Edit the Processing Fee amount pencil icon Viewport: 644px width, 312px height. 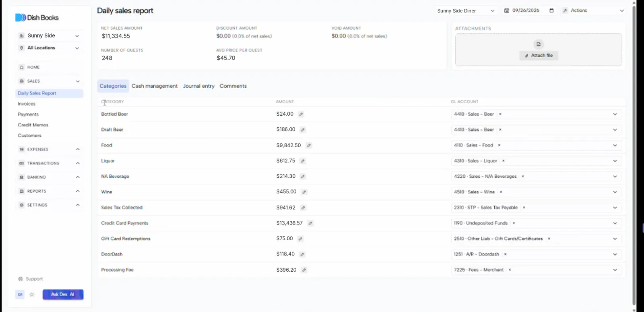tap(304, 270)
